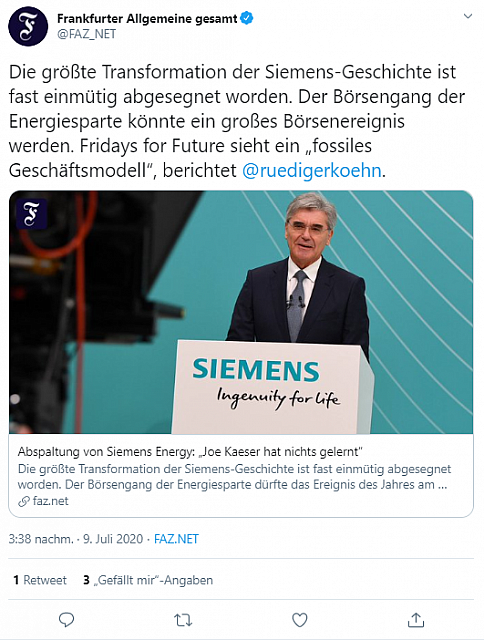This screenshot has width=484, height=640.
Task: Click the @FAZ_NET handle
Action: [87, 34]
